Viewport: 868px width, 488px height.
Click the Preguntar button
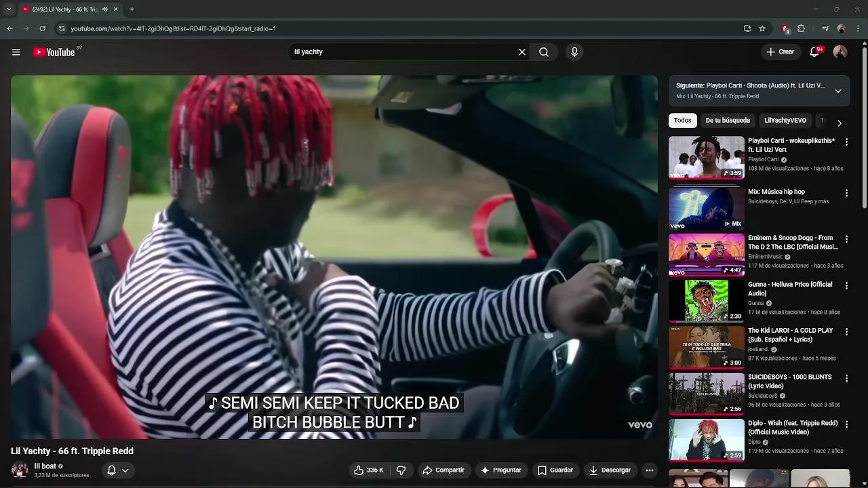point(500,470)
